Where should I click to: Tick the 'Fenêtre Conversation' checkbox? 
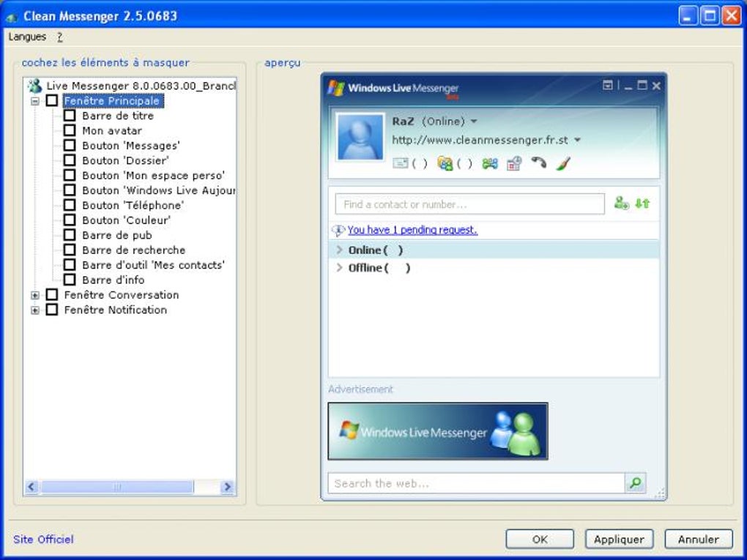click(52, 294)
